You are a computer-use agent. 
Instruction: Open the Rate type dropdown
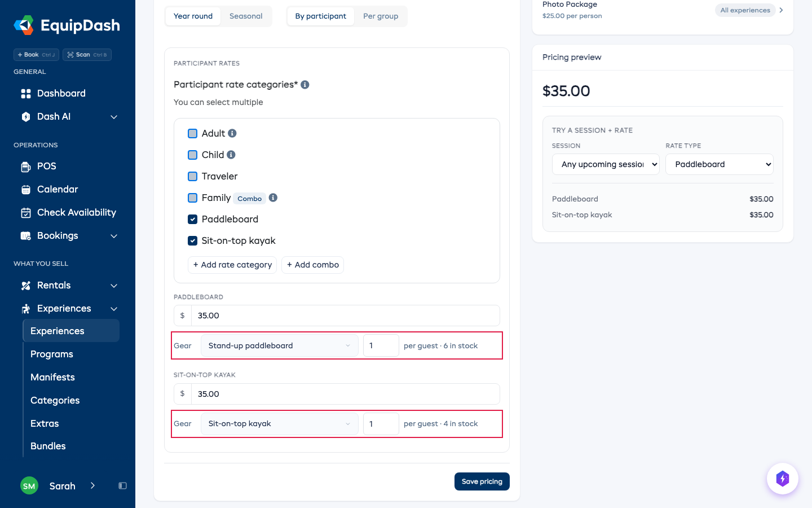point(720,164)
